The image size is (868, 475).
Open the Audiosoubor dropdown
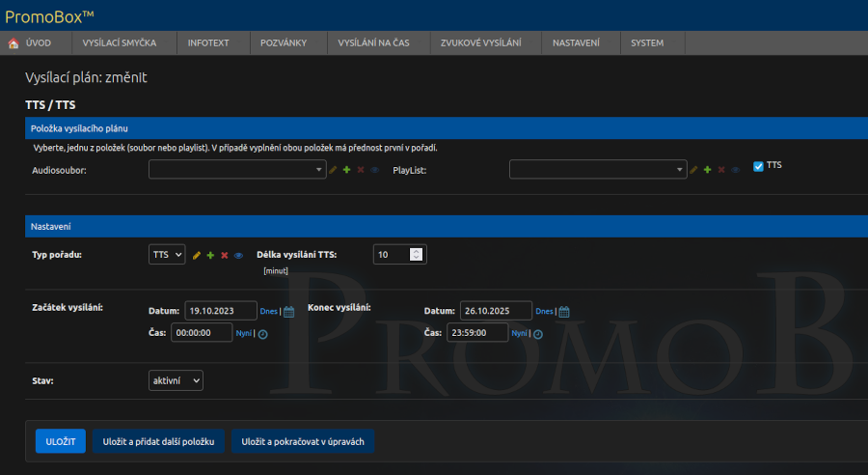(x=237, y=169)
